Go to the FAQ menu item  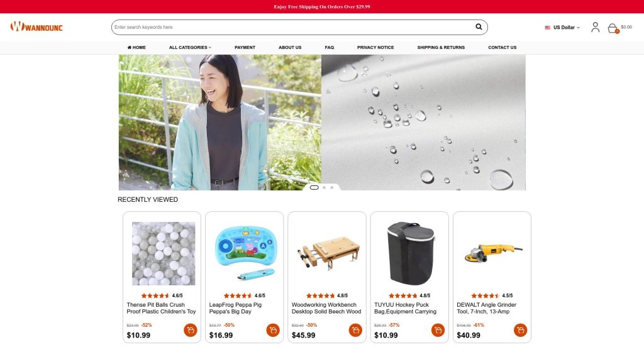pyautogui.click(x=330, y=48)
